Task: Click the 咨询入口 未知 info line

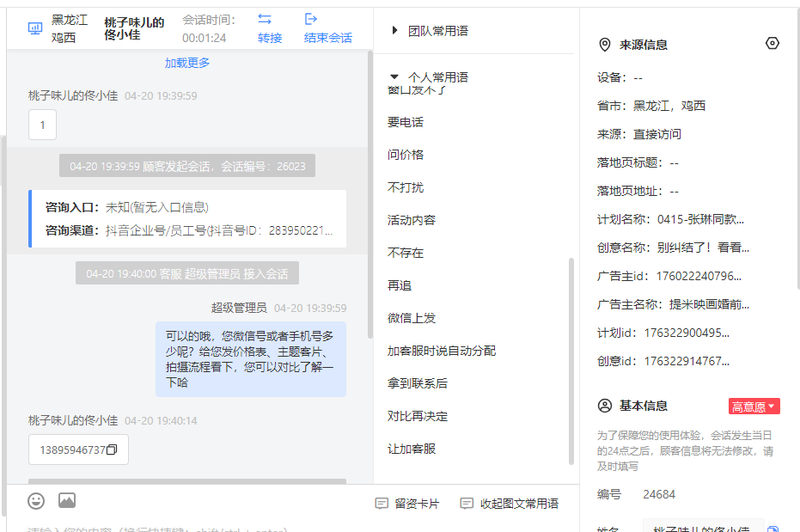Action: (x=127, y=208)
